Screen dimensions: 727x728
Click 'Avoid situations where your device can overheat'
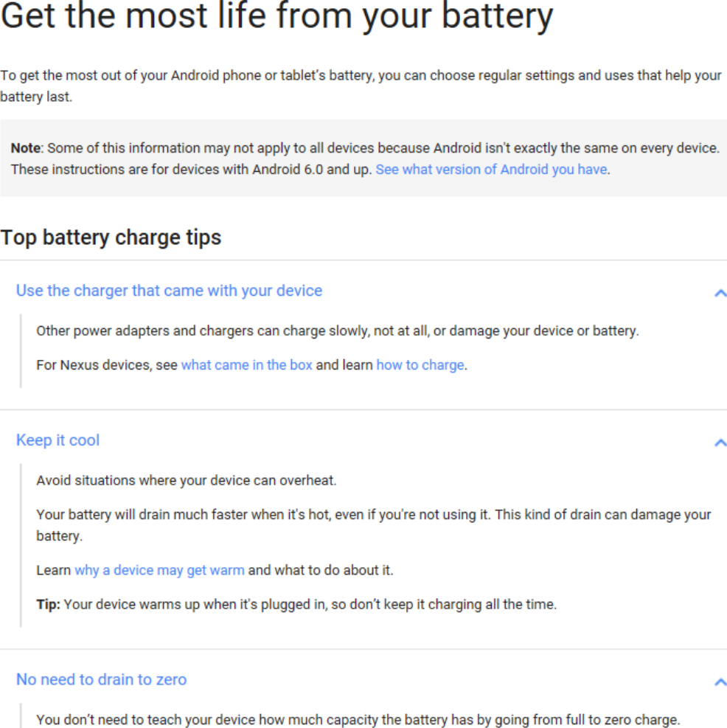tap(186, 480)
